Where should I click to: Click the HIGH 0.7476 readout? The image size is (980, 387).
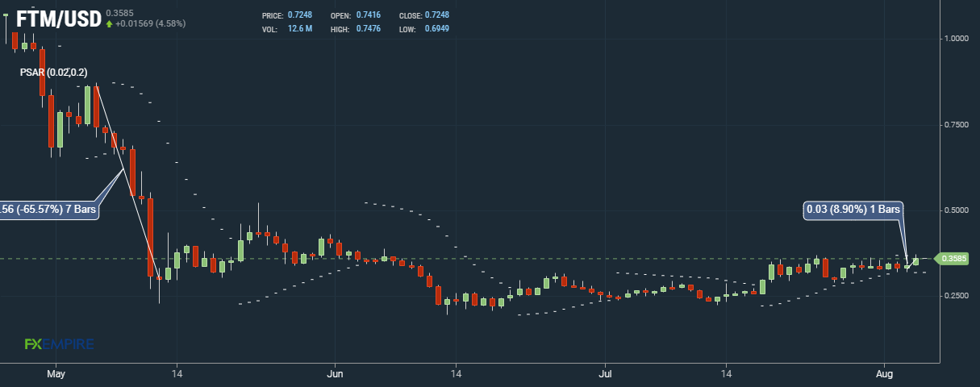[x=356, y=29]
